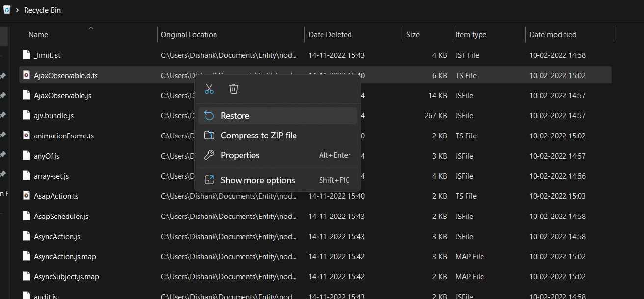Click the MAP file icon beside AsyncSubject.js.map
This screenshot has height=299, width=644.
point(26,276)
